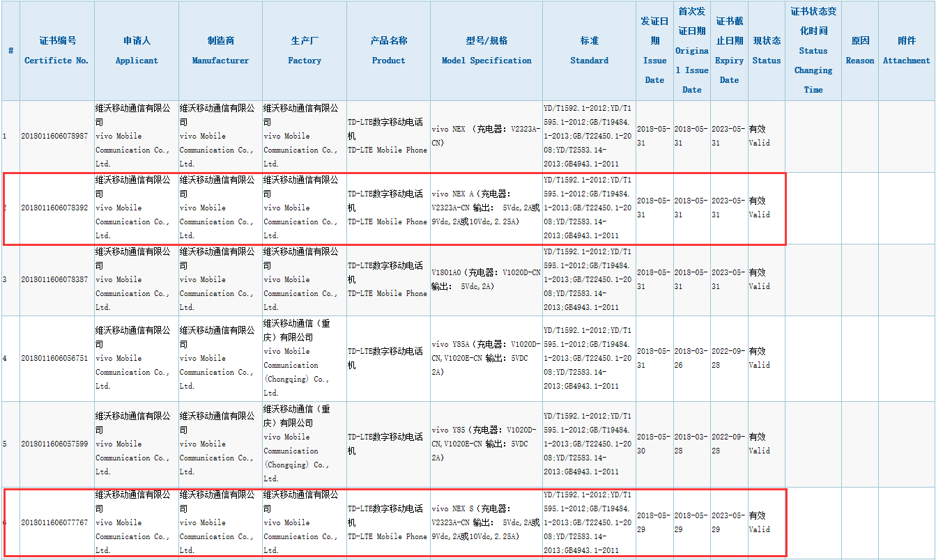This screenshot has width=936, height=560.
Task: Click the issue date in the V1801A0 row
Action: (x=654, y=280)
